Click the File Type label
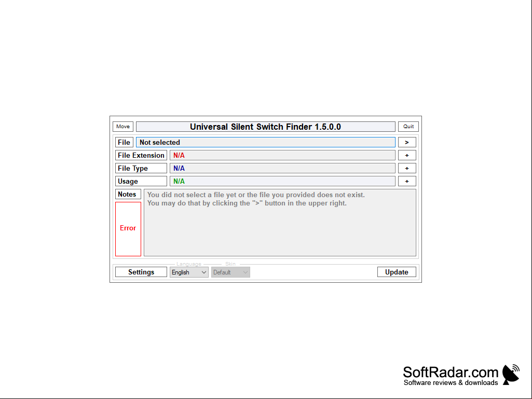Viewport: 532px width, 399px height. click(141, 168)
